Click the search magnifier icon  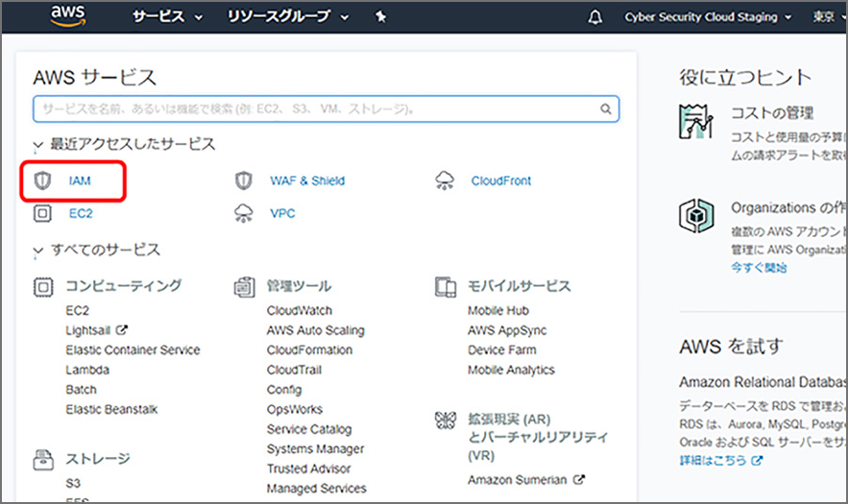[606, 109]
